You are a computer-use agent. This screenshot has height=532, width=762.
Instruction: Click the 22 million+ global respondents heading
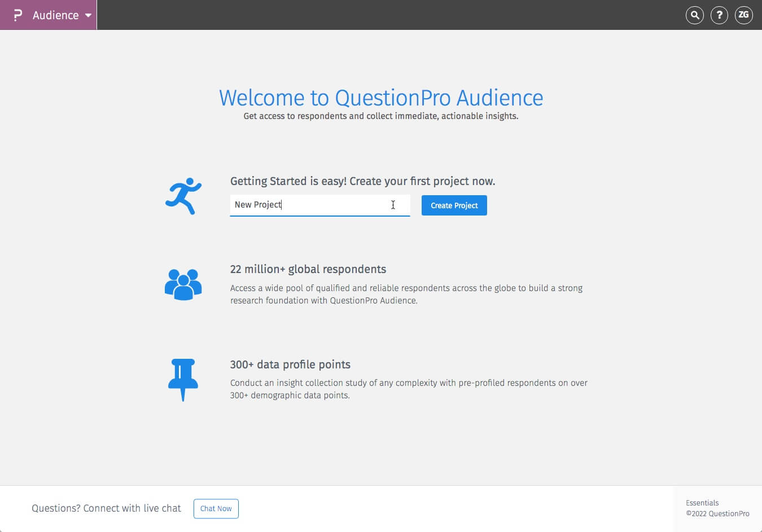coord(308,269)
